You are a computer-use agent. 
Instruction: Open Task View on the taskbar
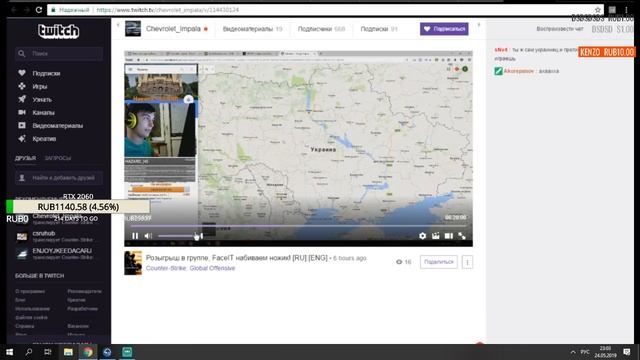pyautogui.click(x=48, y=352)
